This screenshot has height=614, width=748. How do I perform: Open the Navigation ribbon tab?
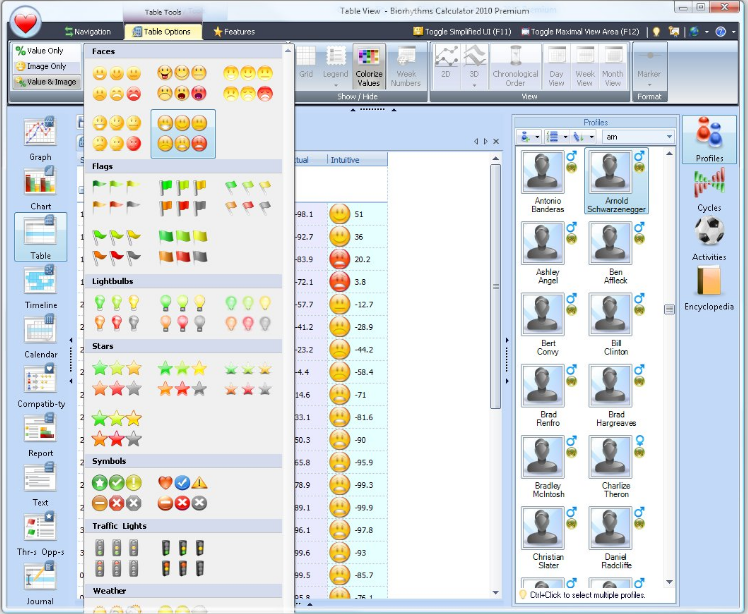click(x=88, y=31)
